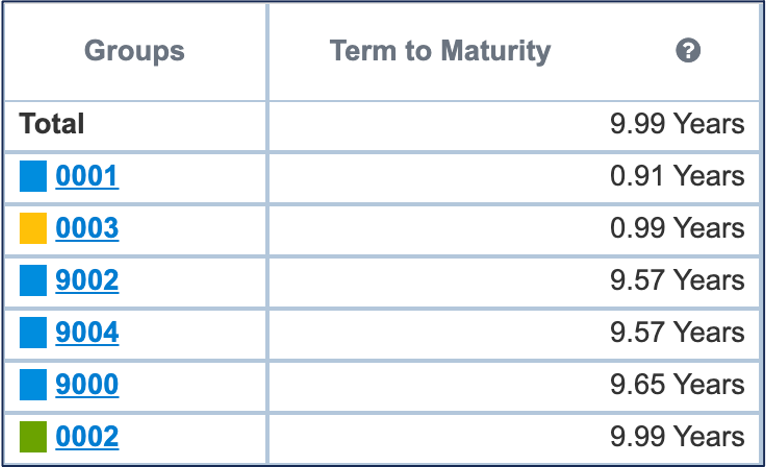The height and width of the screenshot is (468, 766).
Task: Click the 0.91 Years maturity value
Action: click(677, 177)
